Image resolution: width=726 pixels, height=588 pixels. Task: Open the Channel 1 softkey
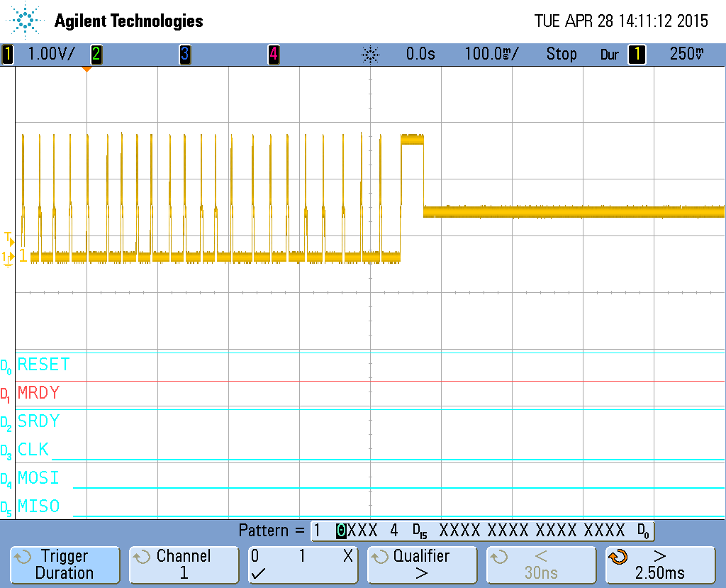(184, 565)
